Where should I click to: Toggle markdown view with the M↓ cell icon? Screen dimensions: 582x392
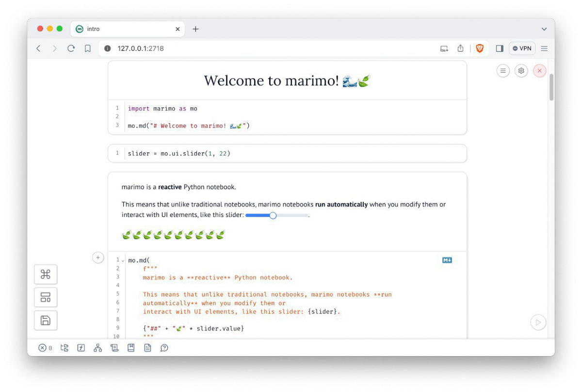pos(447,260)
